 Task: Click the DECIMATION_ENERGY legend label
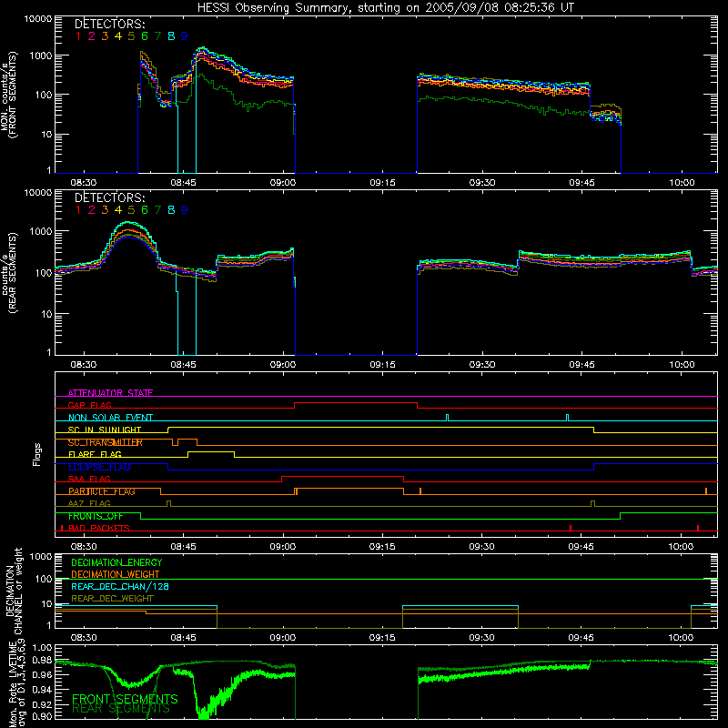click(x=116, y=562)
